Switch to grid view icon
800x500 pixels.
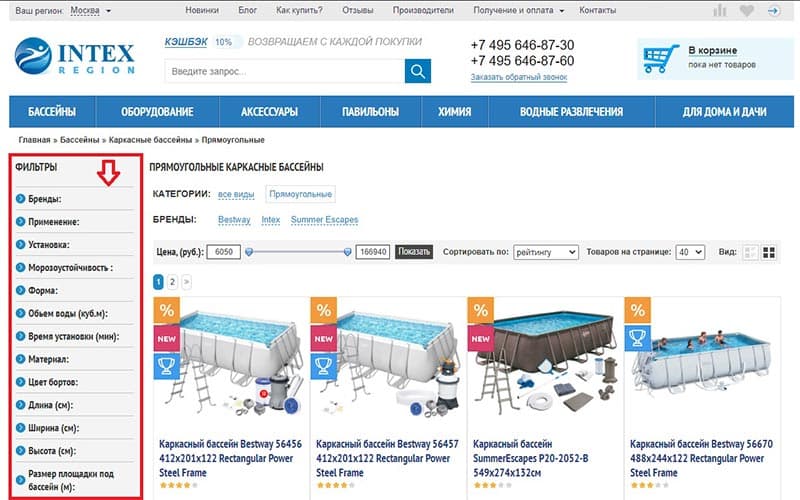(x=769, y=252)
